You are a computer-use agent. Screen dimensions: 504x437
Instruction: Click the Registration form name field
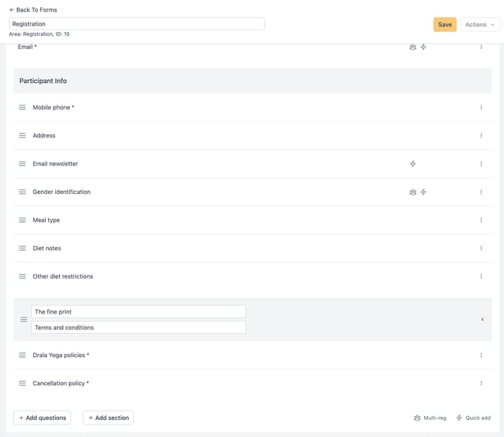[136, 24]
